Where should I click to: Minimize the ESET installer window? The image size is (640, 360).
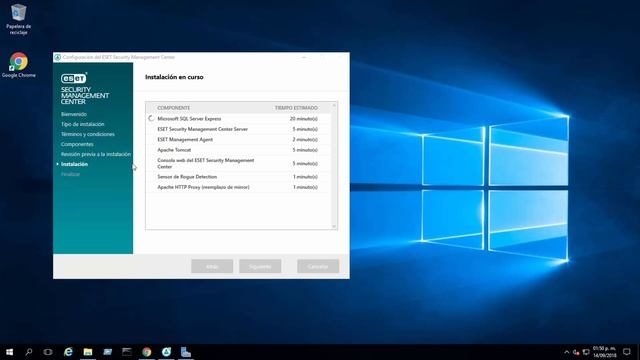[304, 57]
